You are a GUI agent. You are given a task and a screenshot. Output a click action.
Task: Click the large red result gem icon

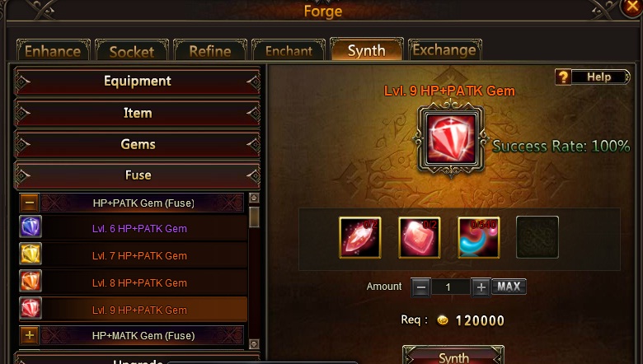point(451,139)
